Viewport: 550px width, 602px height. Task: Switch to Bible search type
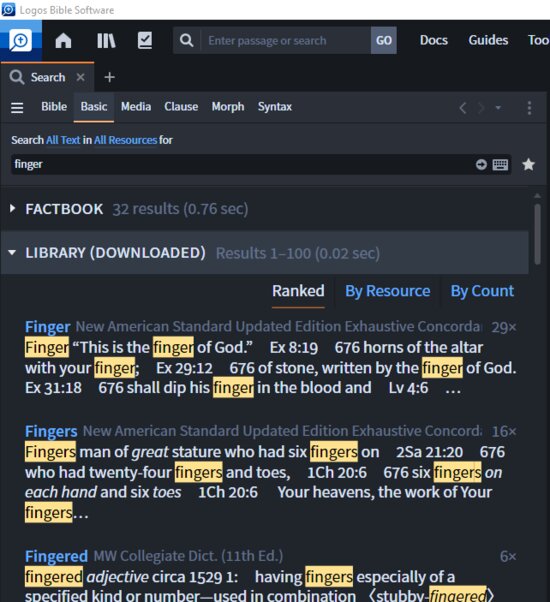click(54, 107)
